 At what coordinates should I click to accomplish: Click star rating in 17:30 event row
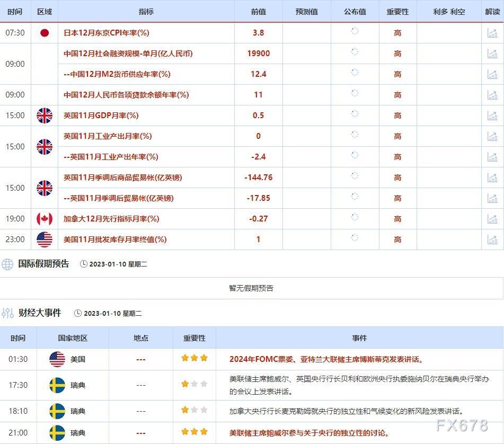point(194,384)
